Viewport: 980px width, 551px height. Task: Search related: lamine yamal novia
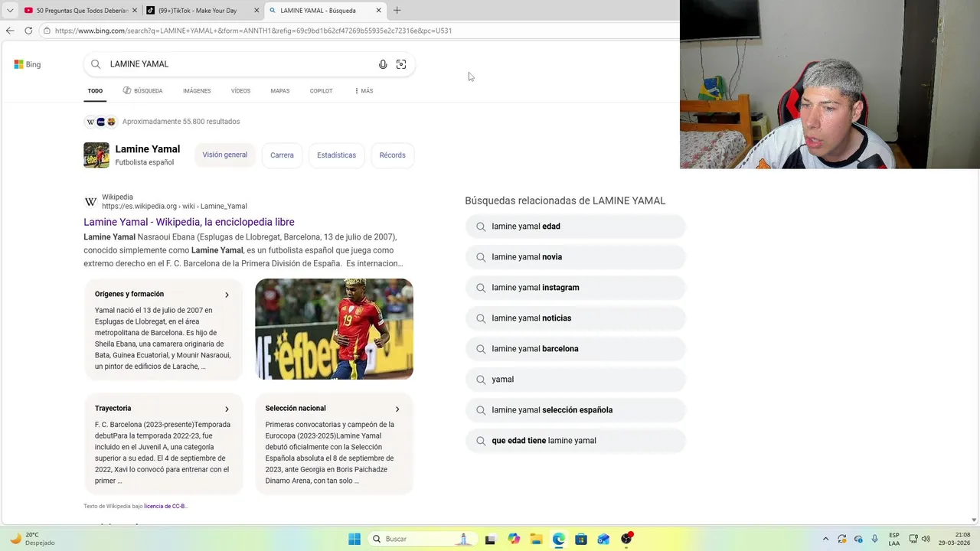coord(575,257)
